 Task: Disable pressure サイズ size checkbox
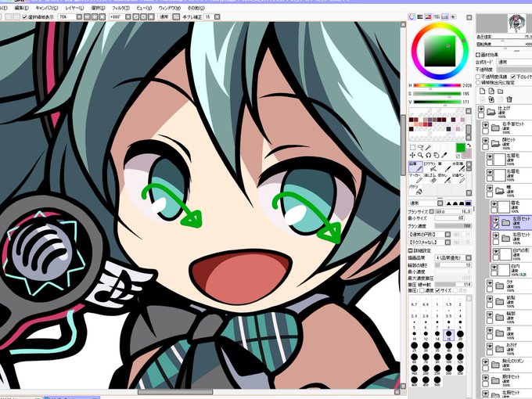tap(438, 291)
